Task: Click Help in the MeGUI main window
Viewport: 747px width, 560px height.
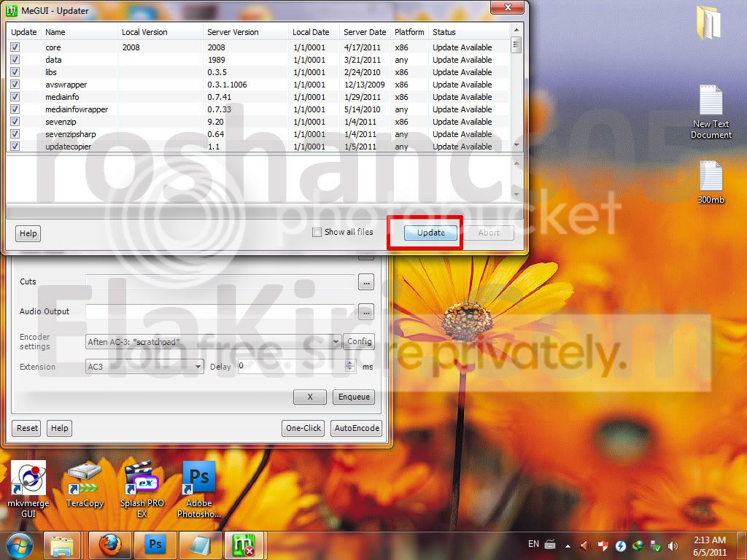Action: (x=60, y=428)
